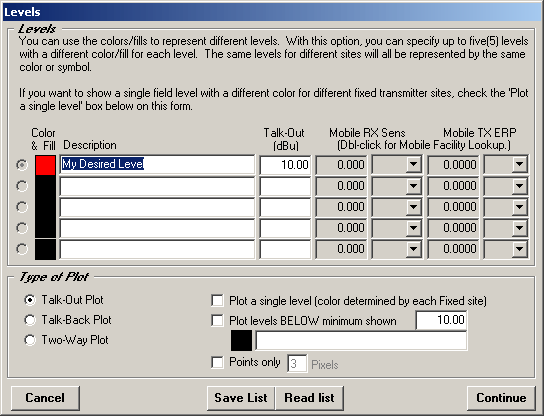
Task: Enable 'Plot a single level' checkbox
Action: (x=217, y=300)
